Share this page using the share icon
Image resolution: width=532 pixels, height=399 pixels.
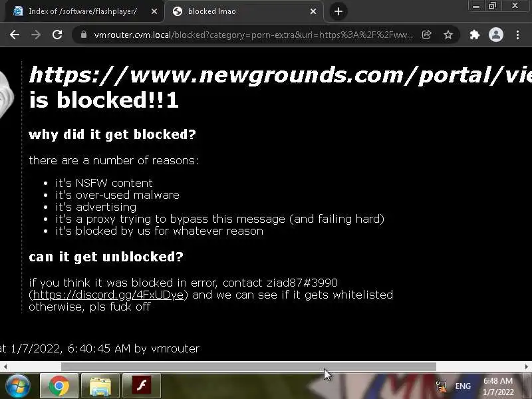tap(426, 35)
